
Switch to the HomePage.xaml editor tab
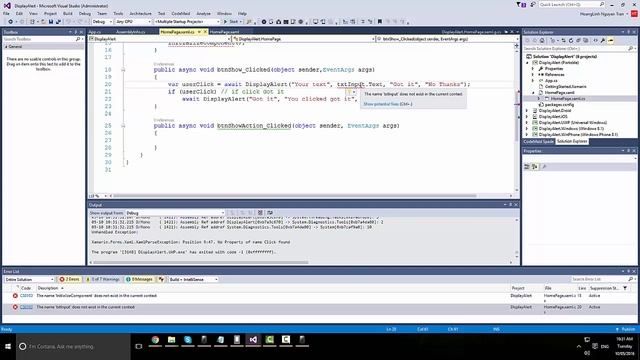[x=224, y=32]
